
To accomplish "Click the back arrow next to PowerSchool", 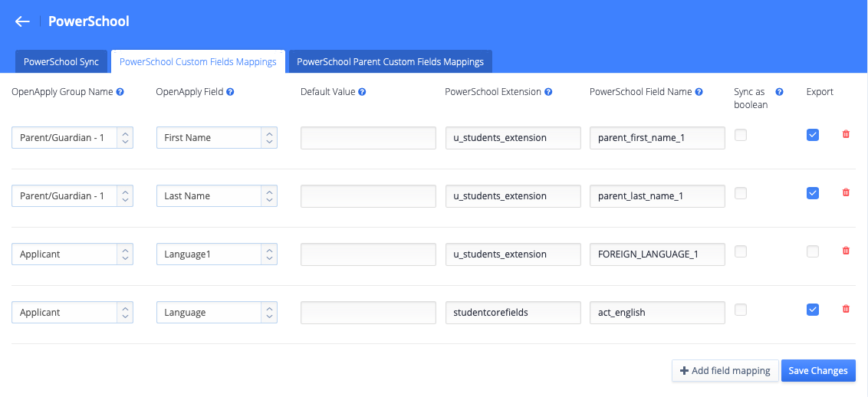I will click(22, 21).
